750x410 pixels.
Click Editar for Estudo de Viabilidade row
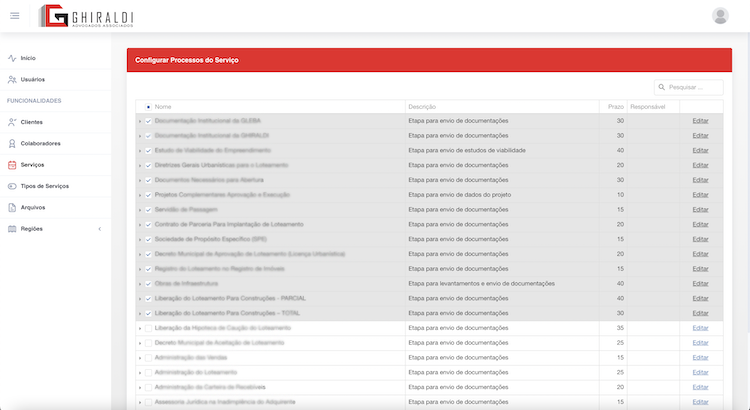[700, 151]
